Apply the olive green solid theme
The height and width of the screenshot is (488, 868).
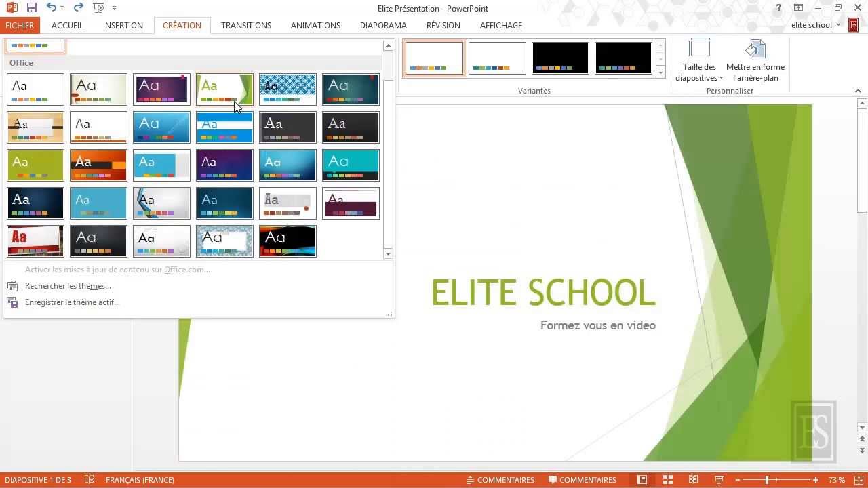point(35,165)
